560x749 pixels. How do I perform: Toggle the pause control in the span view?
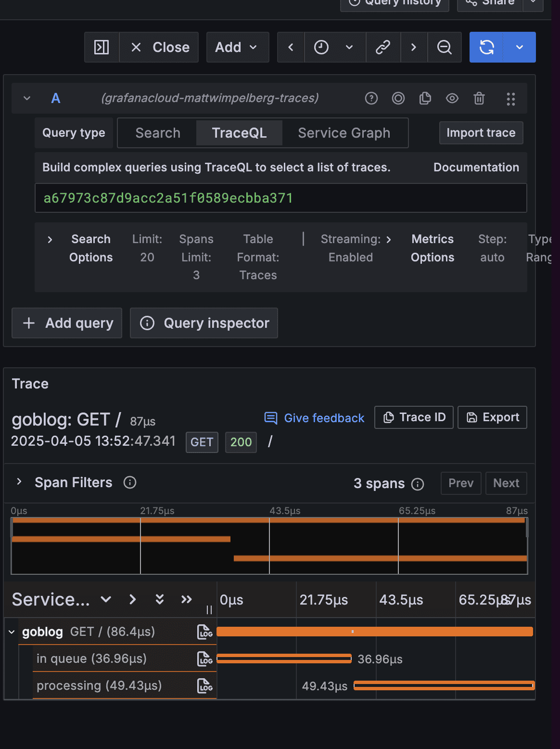pos(209,609)
